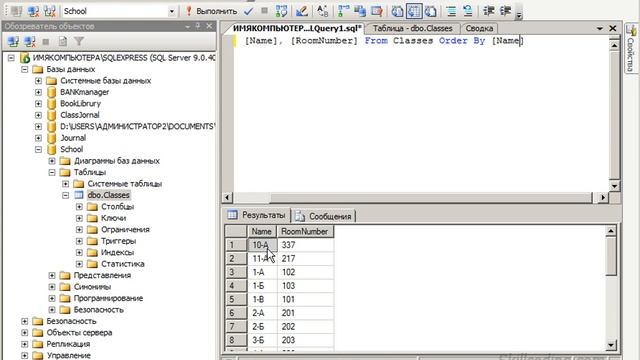Select the Объекты сервера folder
Viewport: 640px width, 360px height.
tap(79, 332)
